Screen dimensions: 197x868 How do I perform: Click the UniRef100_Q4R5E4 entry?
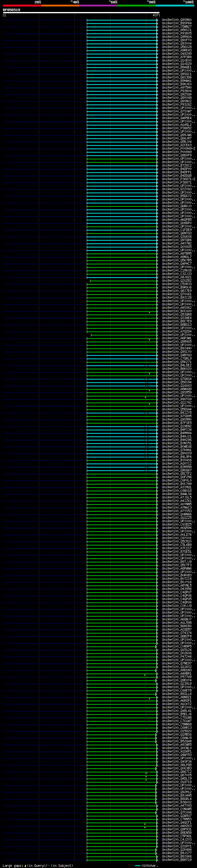point(177,118)
